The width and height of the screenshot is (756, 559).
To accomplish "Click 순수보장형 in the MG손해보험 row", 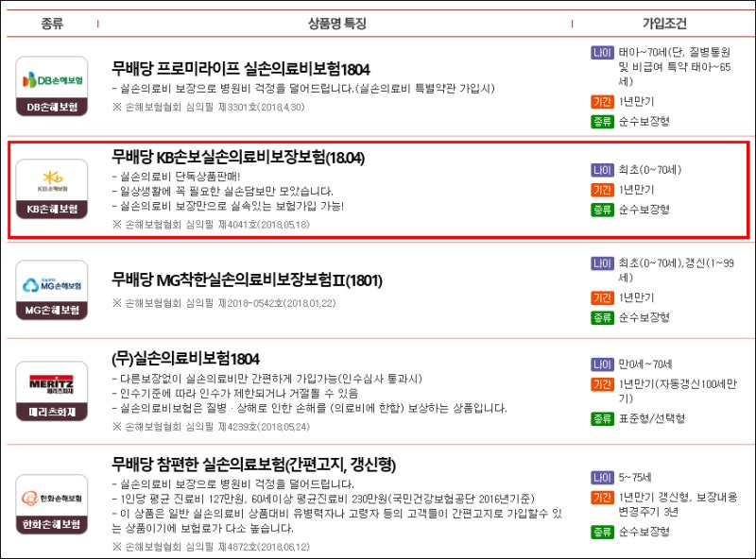I will click(644, 317).
